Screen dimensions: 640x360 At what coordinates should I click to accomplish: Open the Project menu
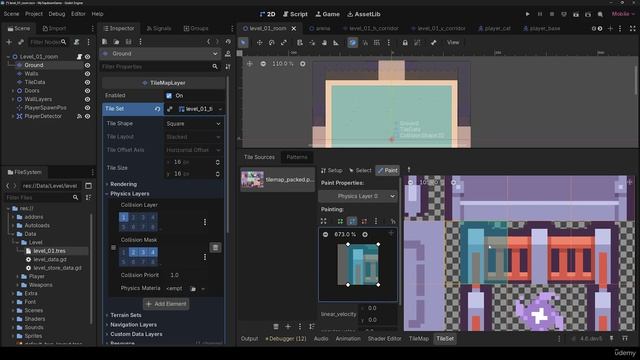[x=33, y=14]
